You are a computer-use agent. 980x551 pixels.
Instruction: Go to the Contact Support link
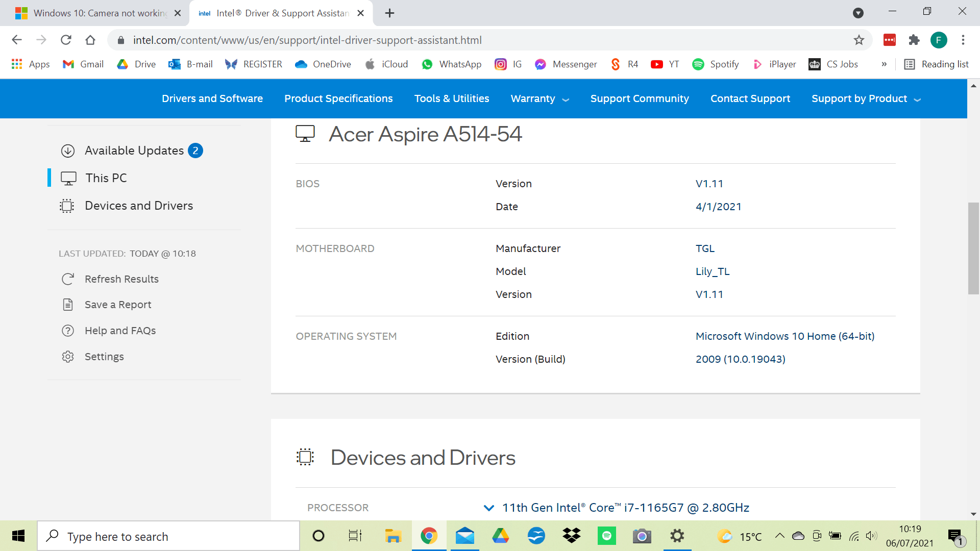coord(750,98)
